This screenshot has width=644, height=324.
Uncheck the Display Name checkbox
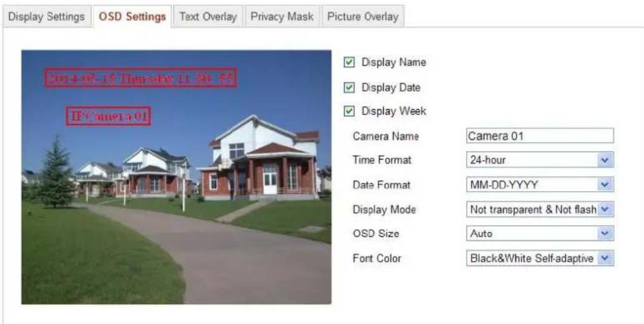click(349, 62)
